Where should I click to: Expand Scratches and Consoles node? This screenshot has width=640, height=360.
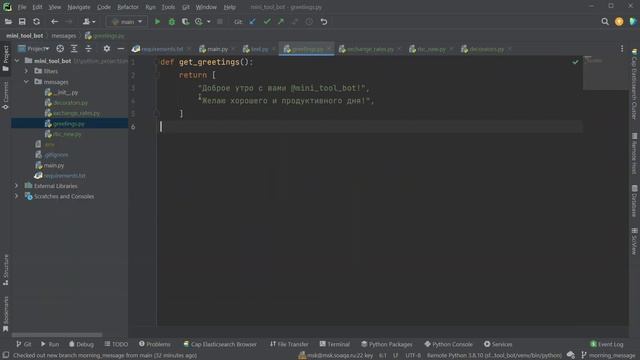(17, 196)
